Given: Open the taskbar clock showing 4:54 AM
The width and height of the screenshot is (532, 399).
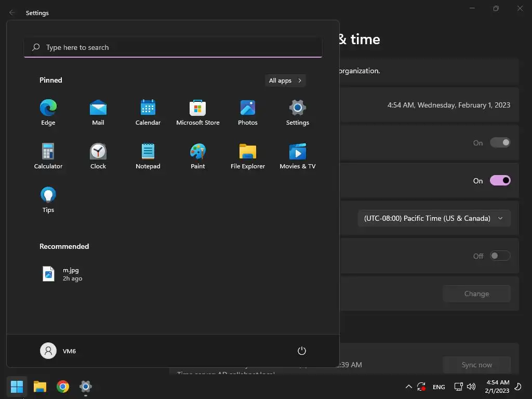Looking at the screenshot, I should click(x=497, y=387).
